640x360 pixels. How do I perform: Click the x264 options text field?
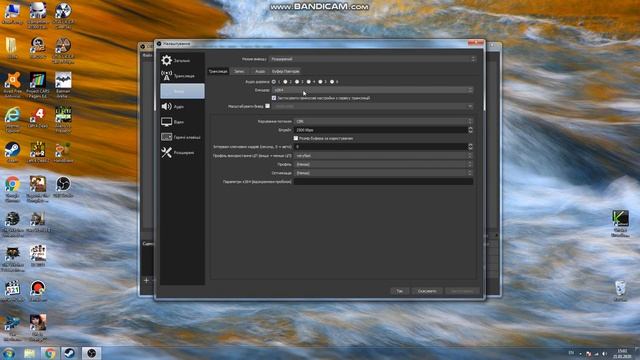click(x=383, y=182)
